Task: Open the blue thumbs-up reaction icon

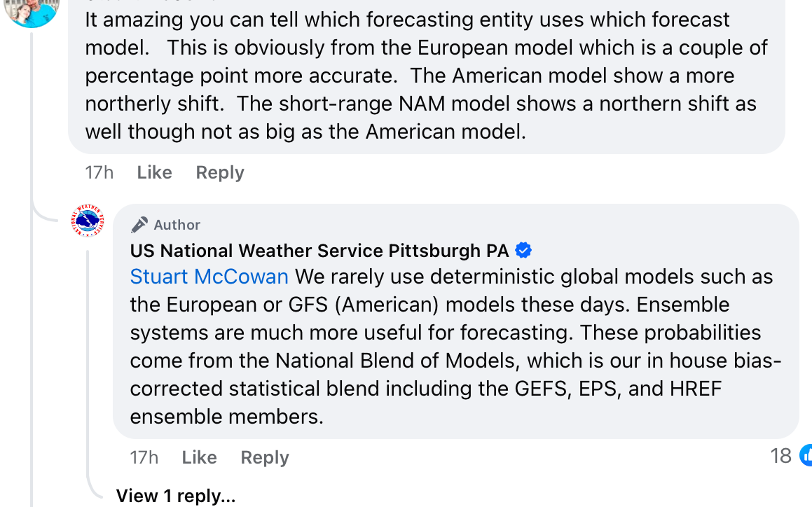Action: click(x=806, y=456)
